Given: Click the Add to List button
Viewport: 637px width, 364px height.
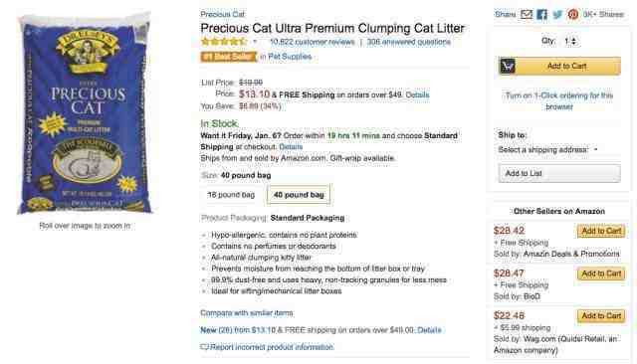Looking at the screenshot, I should [x=559, y=173].
